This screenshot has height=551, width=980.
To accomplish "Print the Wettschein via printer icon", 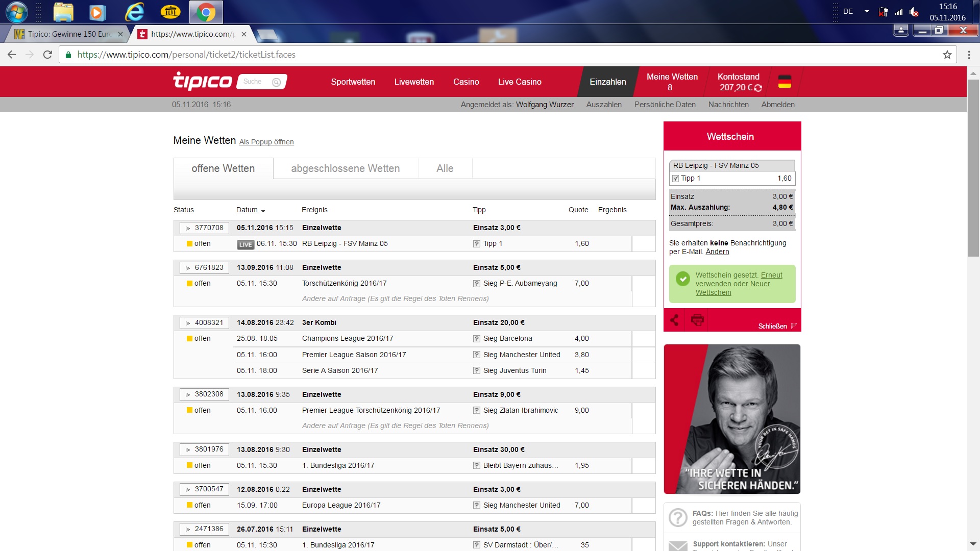I will tap(697, 320).
